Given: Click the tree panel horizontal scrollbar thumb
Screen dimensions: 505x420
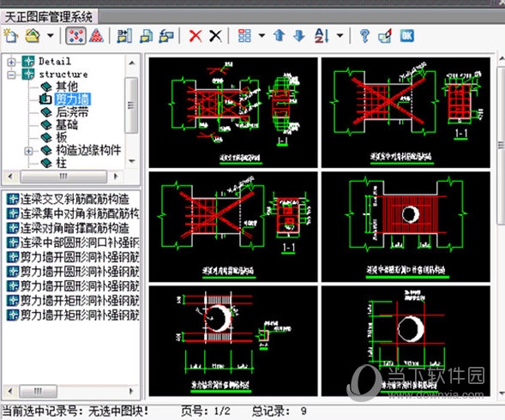Looking at the screenshot, I should click(63, 177).
